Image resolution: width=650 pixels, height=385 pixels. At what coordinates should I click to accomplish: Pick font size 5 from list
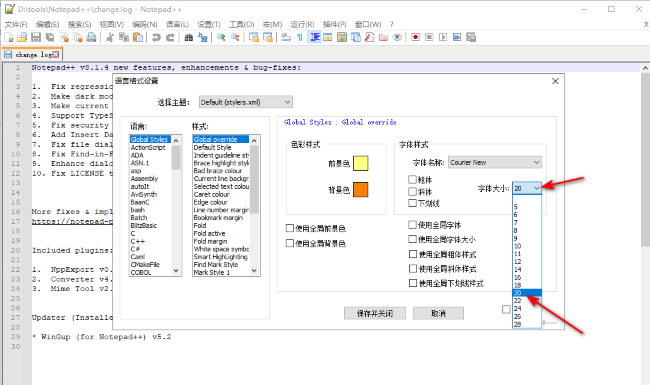(527, 206)
